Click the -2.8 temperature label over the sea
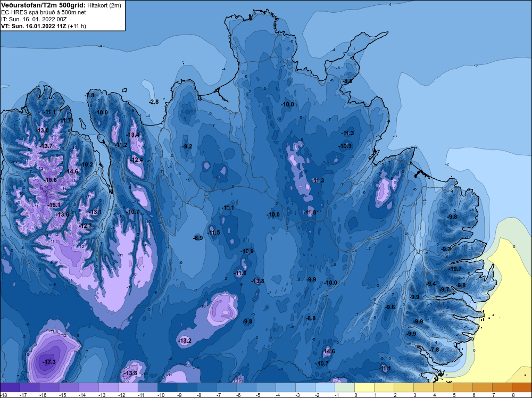Screen dimensions: 532x398 pos(154,102)
